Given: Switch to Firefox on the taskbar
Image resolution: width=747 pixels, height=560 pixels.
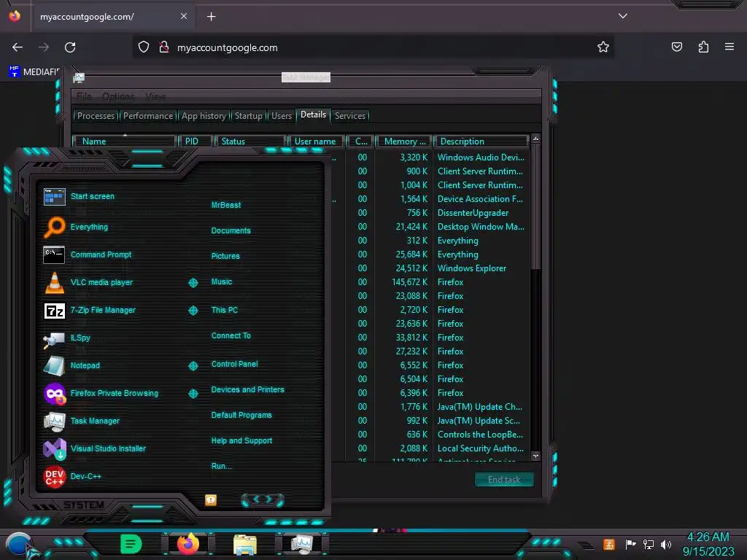Looking at the screenshot, I should point(188,544).
